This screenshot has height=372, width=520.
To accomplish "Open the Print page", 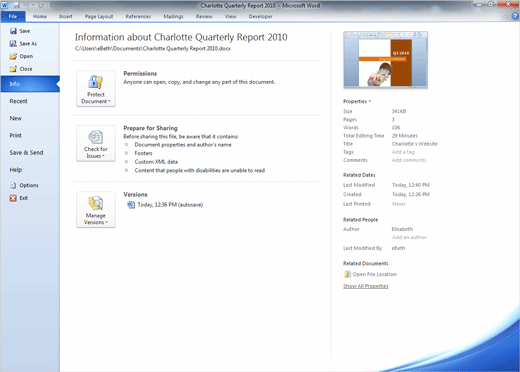I will coord(16,135).
